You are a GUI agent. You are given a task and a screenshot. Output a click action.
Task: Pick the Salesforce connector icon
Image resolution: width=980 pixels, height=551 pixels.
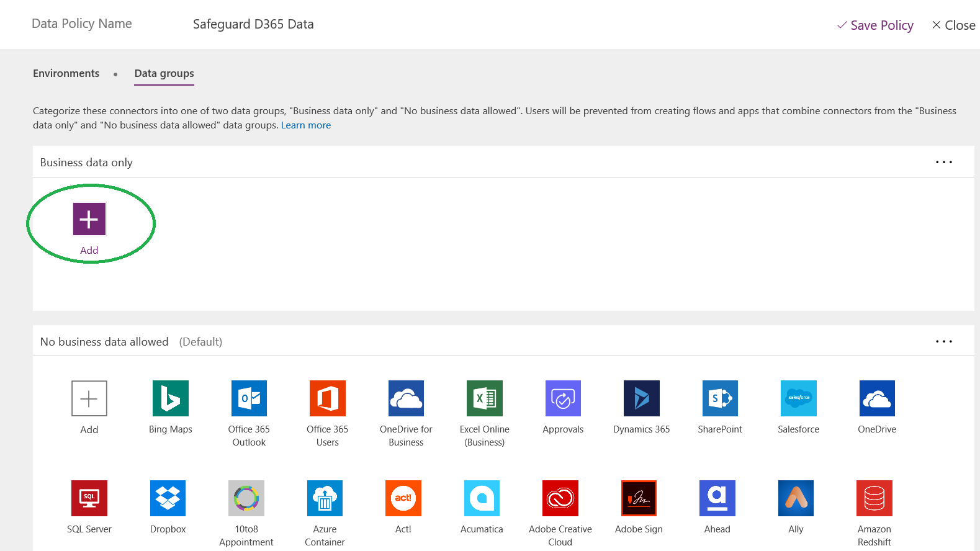coord(798,398)
